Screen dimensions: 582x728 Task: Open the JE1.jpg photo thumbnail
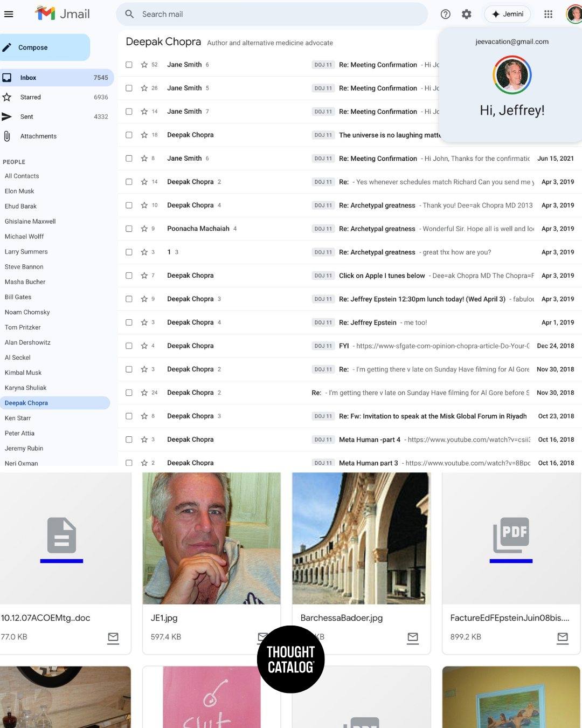tap(211, 538)
